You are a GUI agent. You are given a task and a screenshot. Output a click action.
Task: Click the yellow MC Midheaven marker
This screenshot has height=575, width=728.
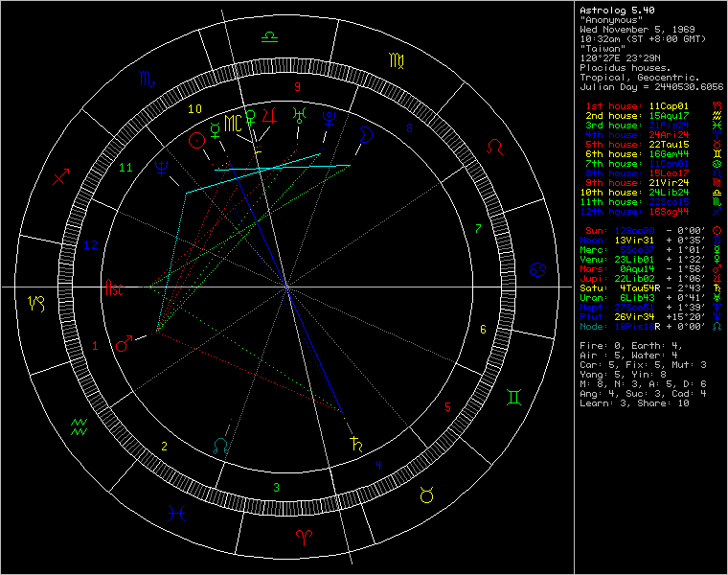(233, 123)
